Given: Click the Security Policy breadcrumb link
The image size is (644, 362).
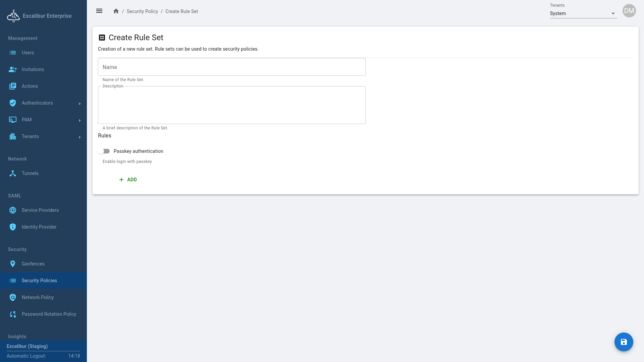Looking at the screenshot, I should tap(142, 11).
